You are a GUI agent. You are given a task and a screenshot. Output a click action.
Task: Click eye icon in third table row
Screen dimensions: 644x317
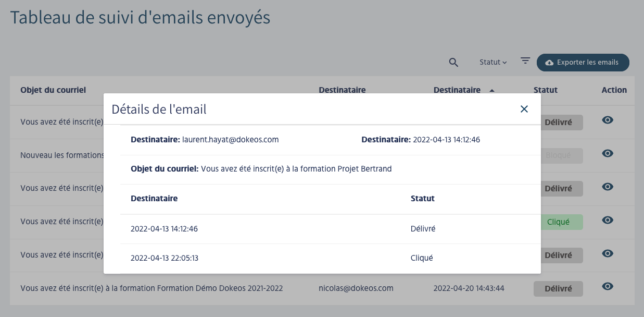click(x=607, y=187)
